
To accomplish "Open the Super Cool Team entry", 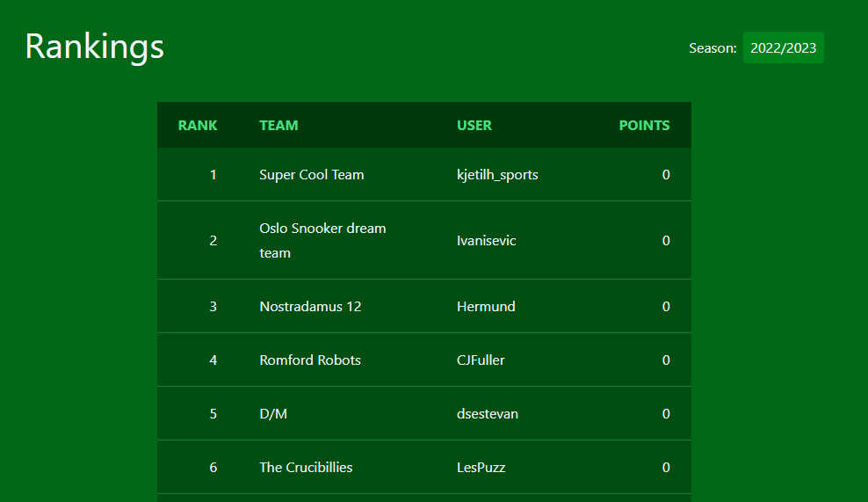I will pyautogui.click(x=312, y=175).
